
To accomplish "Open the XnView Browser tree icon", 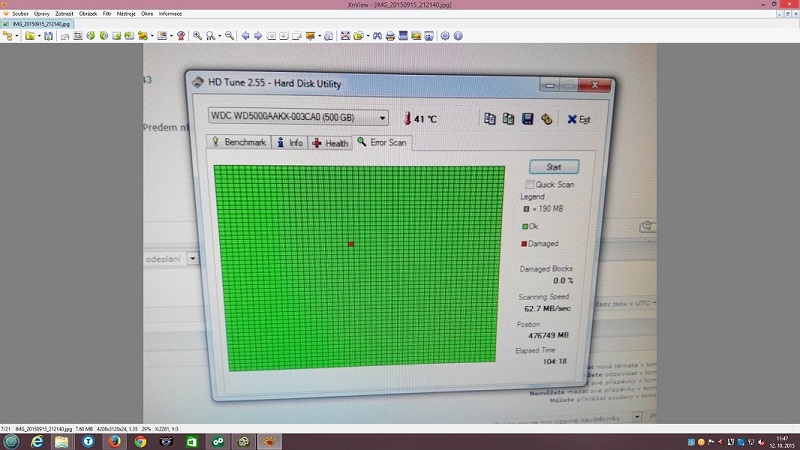I will [x=8, y=36].
